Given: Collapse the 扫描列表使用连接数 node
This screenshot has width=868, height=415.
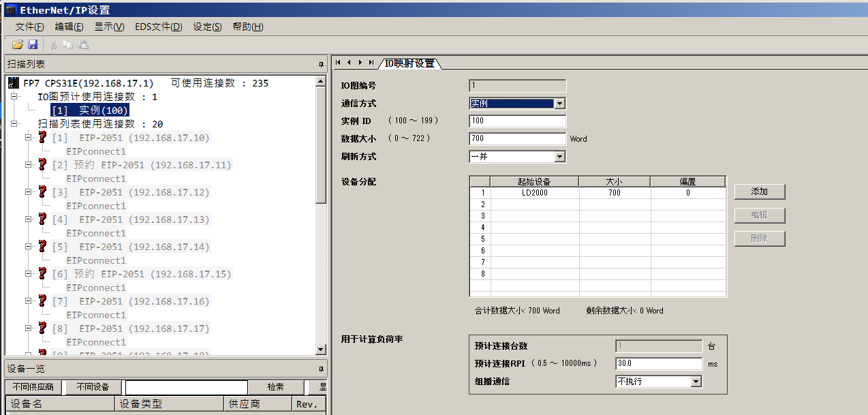Looking at the screenshot, I should click(14, 124).
